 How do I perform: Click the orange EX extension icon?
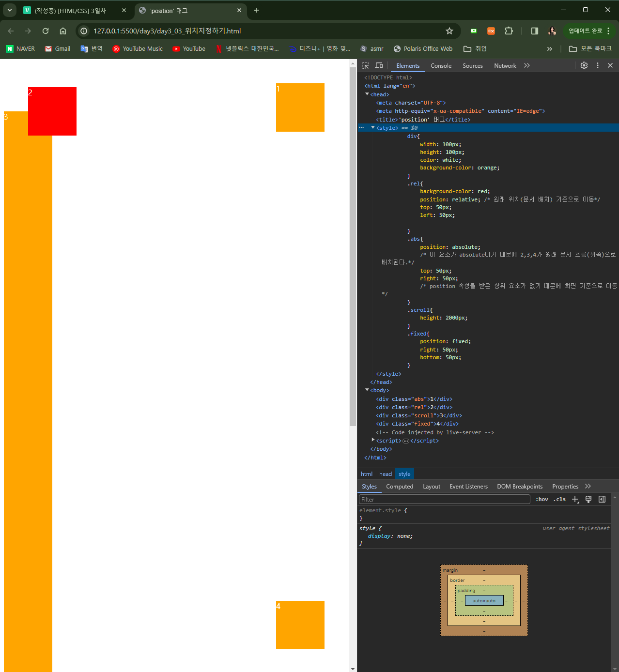click(491, 31)
